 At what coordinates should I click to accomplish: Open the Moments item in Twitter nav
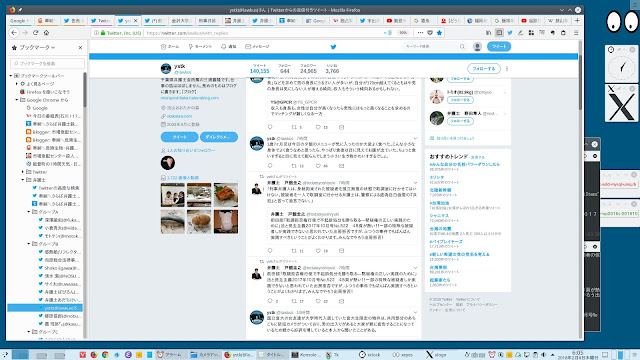200,47
